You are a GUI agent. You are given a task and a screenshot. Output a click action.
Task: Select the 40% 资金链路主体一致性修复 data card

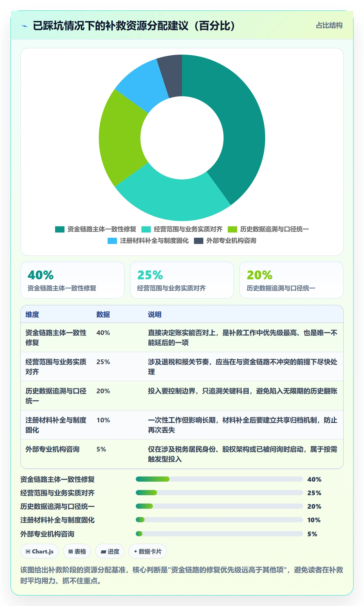[73, 280]
